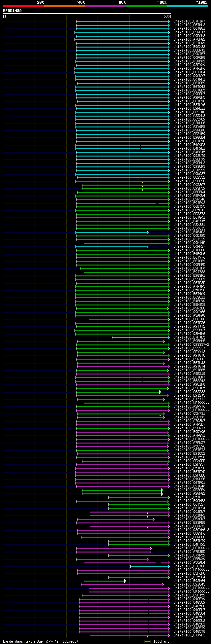Select the BP051439 query name
This screenshot has width=211, height=644.
13,11
